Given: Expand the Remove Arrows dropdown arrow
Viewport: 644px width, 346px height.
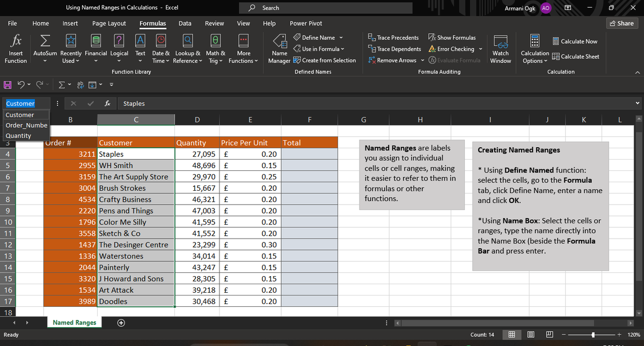Looking at the screenshot, I should click(x=422, y=60).
